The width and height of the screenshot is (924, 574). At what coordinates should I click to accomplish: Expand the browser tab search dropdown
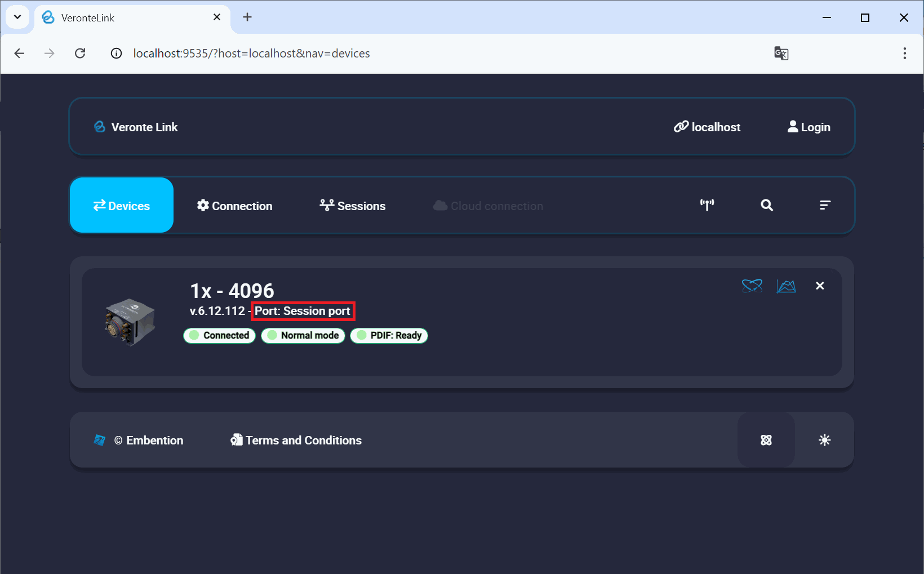click(x=17, y=17)
